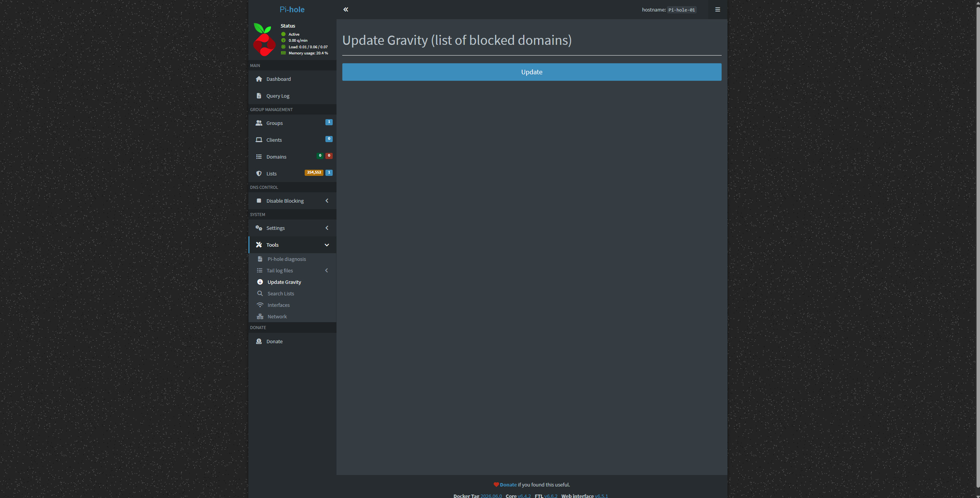Click the Settings gears icon

[259, 228]
